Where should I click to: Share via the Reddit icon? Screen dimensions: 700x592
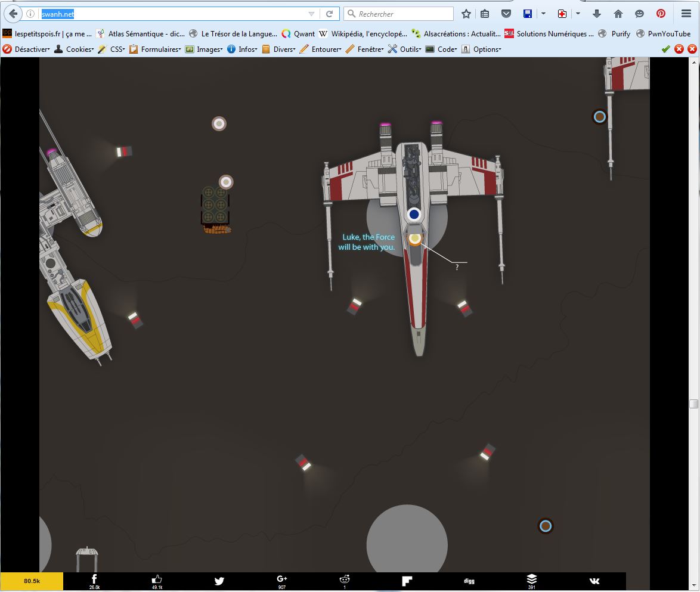coord(345,581)
